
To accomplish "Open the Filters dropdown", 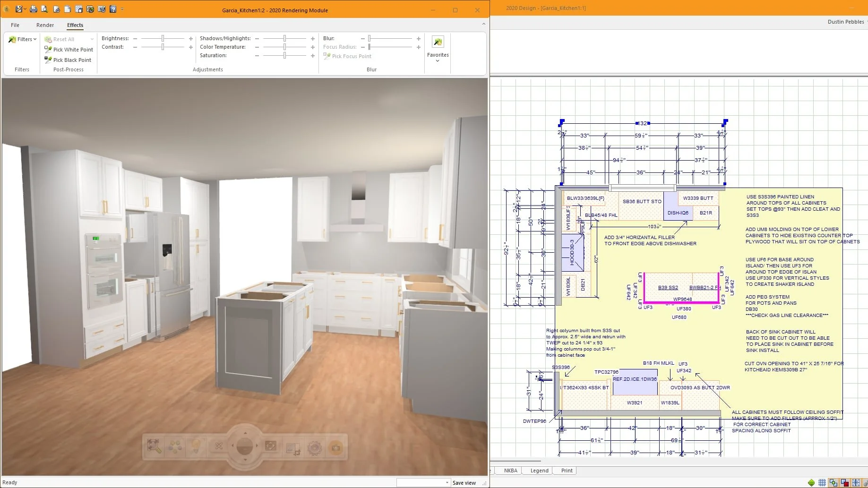I will (x=22, y=39).
